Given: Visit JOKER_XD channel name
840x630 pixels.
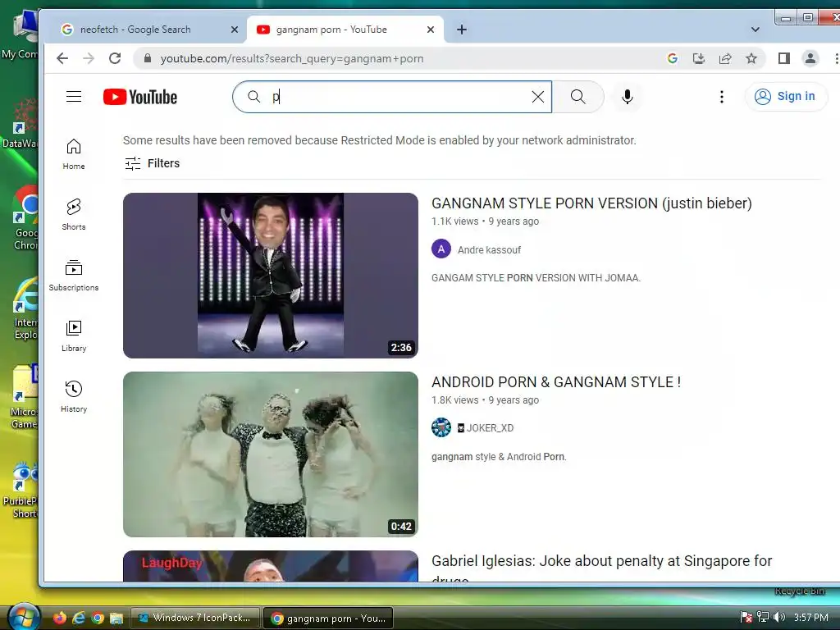Looking at the screenshot, I should click(x=486, y=428).
